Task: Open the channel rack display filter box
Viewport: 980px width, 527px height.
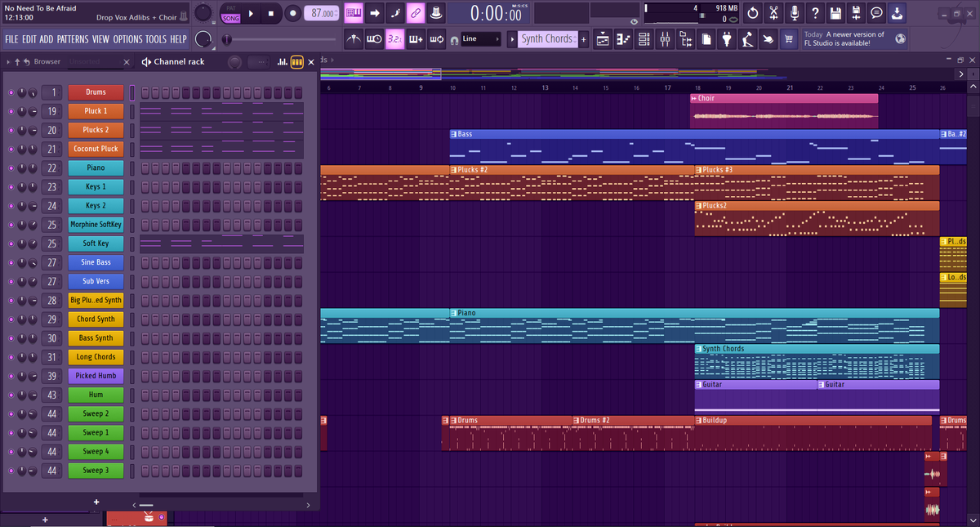Action: coord(259,62)
